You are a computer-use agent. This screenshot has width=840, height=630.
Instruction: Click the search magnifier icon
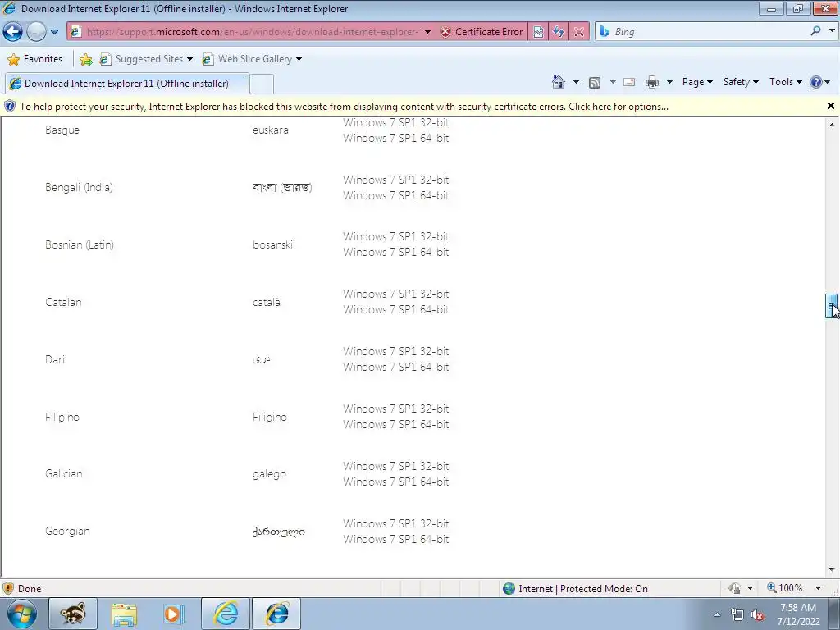click(815, 32)
